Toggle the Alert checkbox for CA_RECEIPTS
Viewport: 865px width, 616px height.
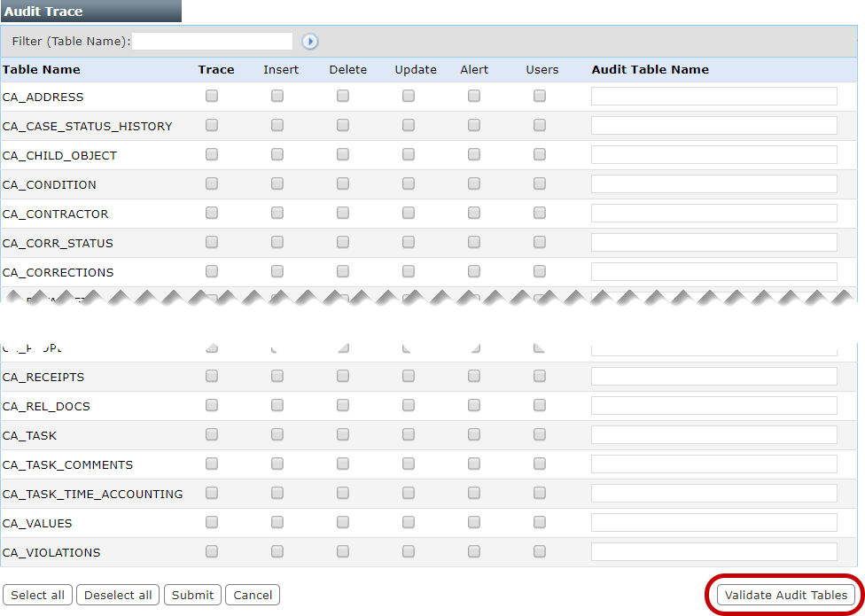click(473, 375)
